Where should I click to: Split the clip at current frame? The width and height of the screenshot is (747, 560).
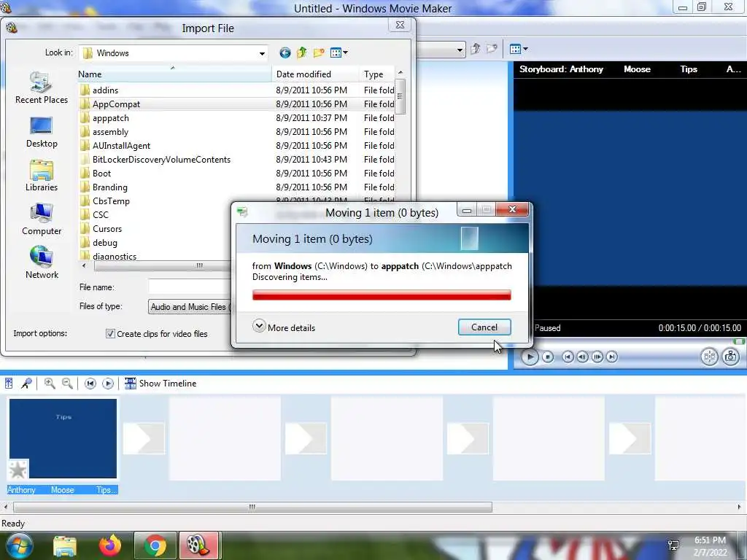pyautogui.click(x=709, y=357)
